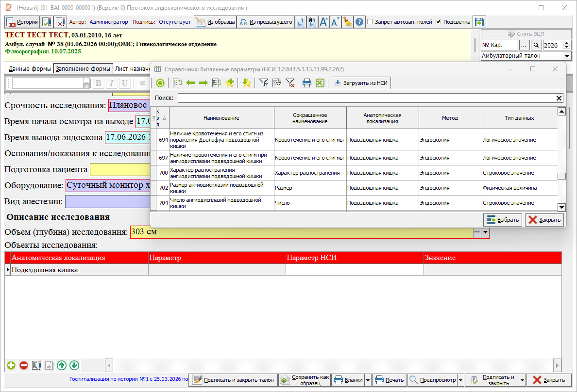Open Предпросмотр dropdown arrow
Viewport: 577px width, 392px height.
[460, 380]
